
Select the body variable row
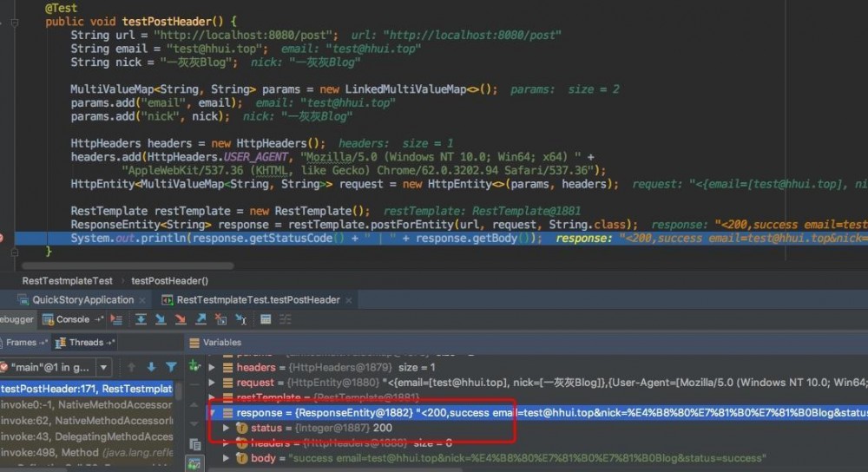coord(537,458)
